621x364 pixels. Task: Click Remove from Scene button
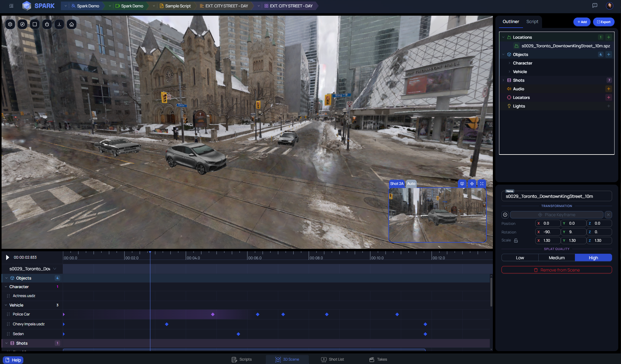(x=556, y=270)
